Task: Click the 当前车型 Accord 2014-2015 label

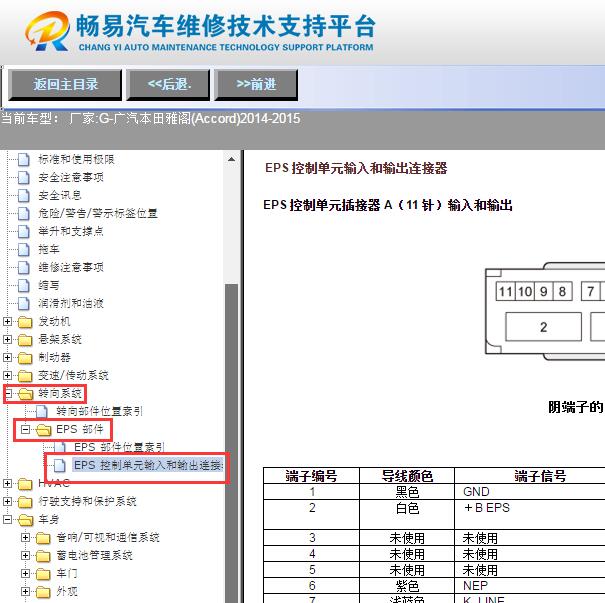Action: (x=150, y=118)
